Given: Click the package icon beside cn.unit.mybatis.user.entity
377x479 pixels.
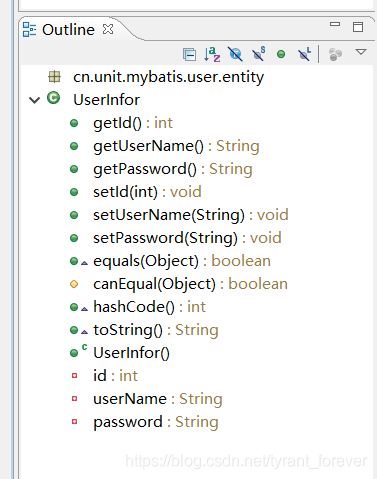Looking at the screenshot, I should pos(54,77).
